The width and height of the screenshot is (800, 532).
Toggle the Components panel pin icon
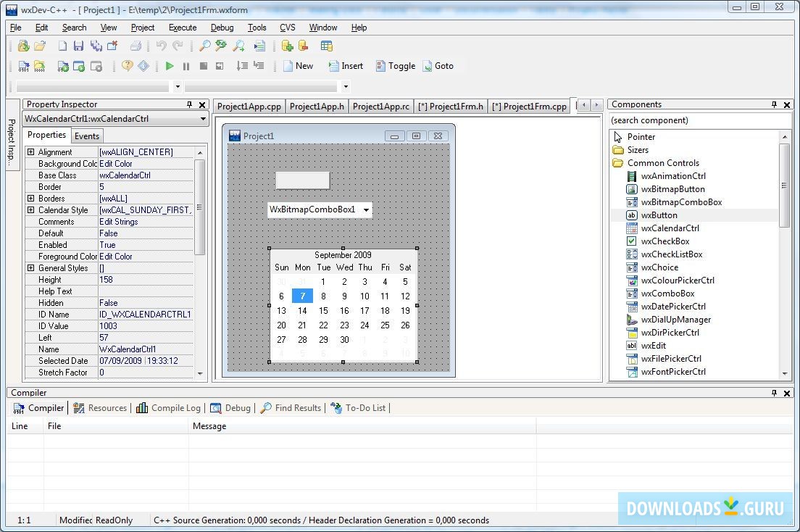tap(774, 104)
